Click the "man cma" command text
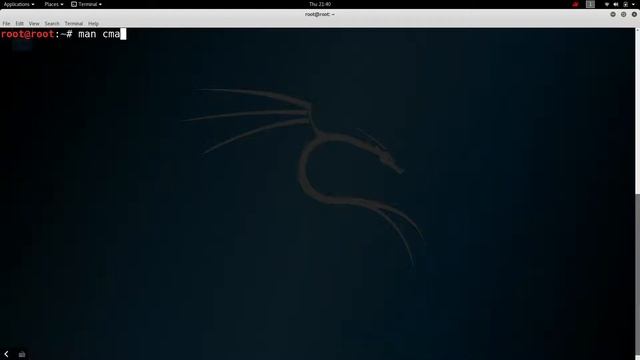This screenshot has width=640, height=360. click(x=99, y=34)
